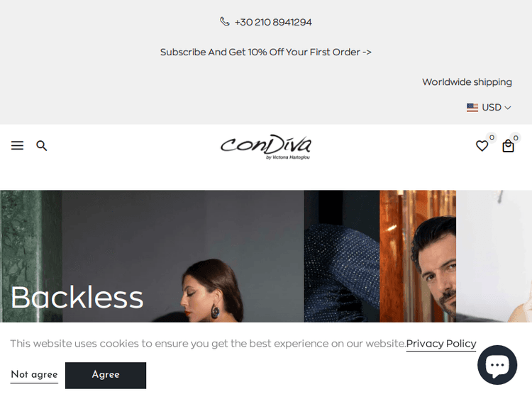This screenshot has height=399, width=532.
Task: Open the chat bubble widget
Action: [497, 365]
